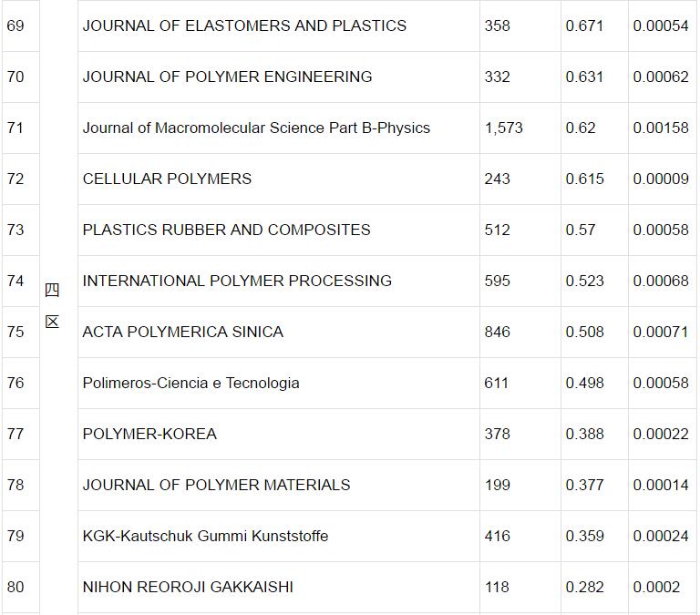Click INTERNATIONAL POLYMER PROCESSING journal name
The height and width of the screenshot is (615, 700).
237,281
